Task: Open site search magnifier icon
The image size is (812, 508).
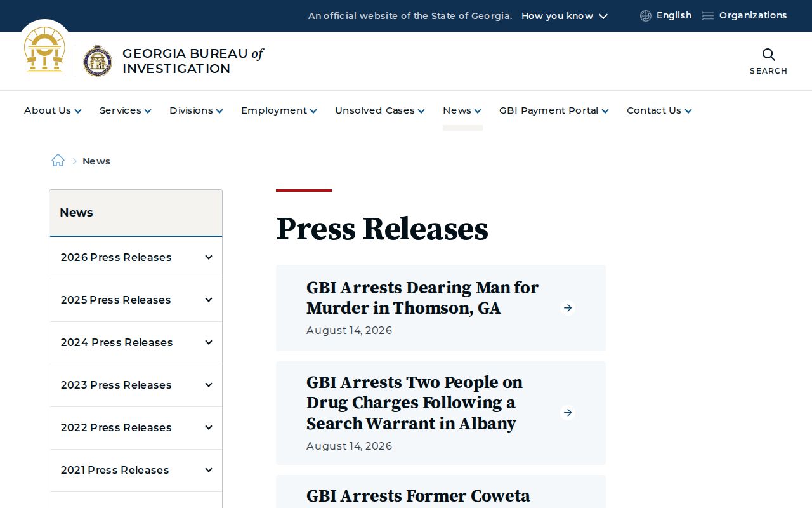Action: point(768,55)
